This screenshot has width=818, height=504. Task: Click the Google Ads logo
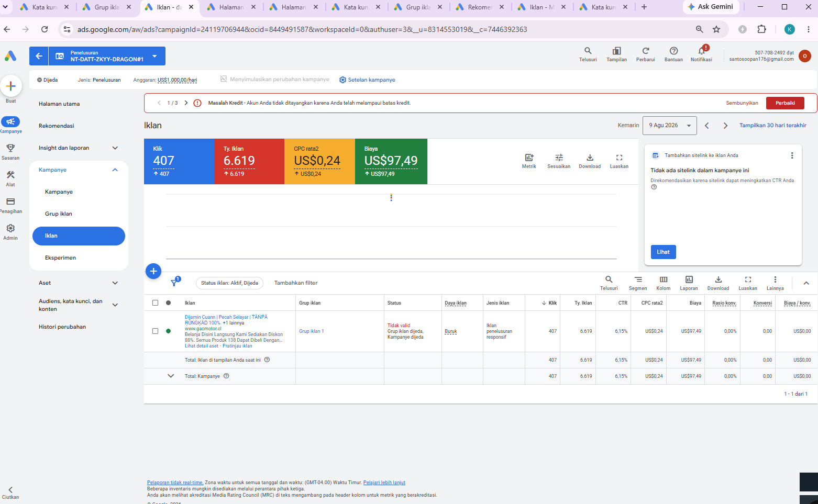click(x=10, y=55)
